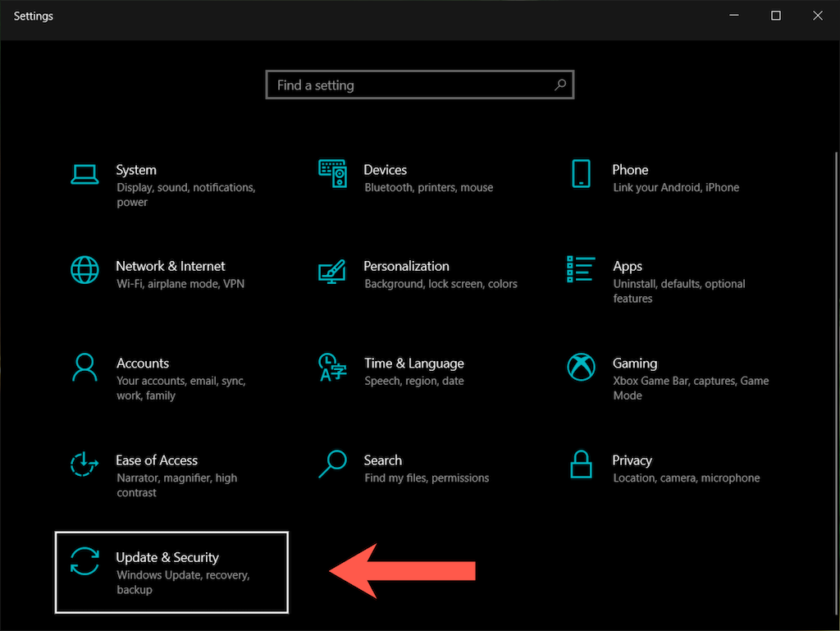Click the Update & Security sync arrows icon

click(84, 561)
